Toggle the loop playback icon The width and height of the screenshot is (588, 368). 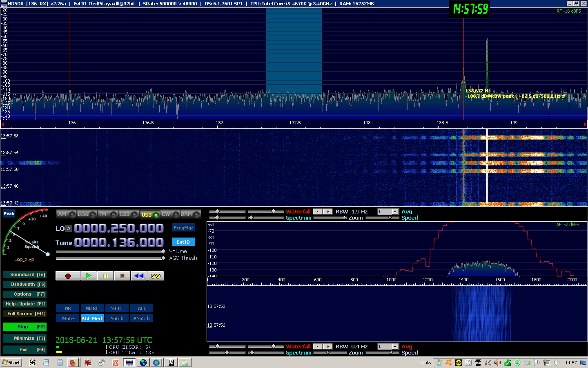(x=156, y=276)
